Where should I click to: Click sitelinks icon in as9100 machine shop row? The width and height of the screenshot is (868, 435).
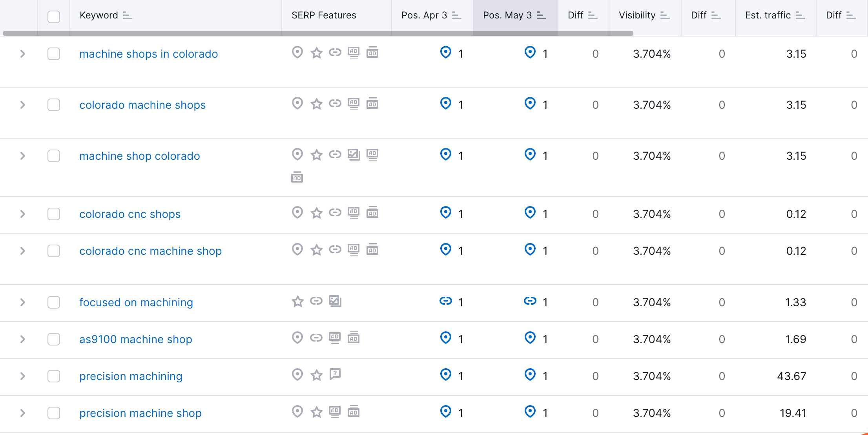coord(316,338)
